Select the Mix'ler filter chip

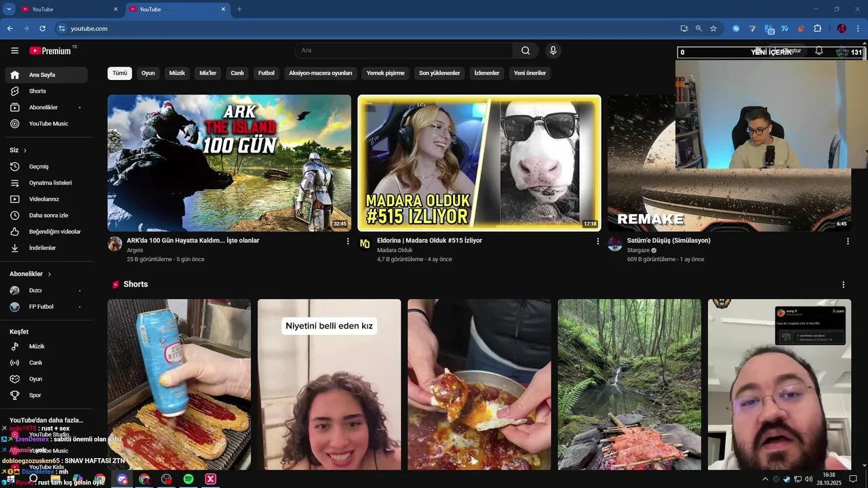(208, 73)
